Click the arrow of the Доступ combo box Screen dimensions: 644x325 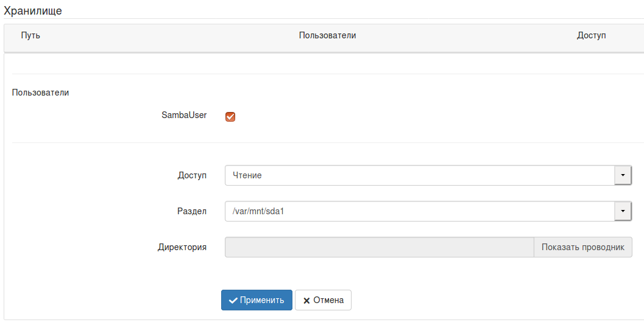623,175
